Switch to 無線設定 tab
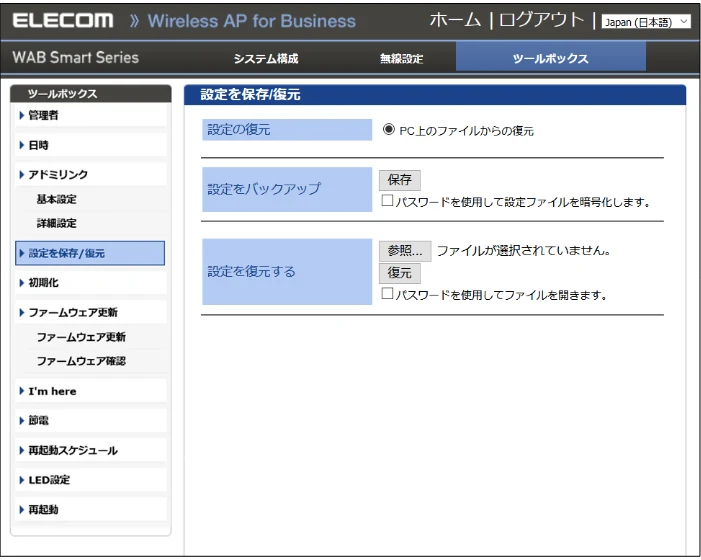The image size is (701, 560). (401, 59)
